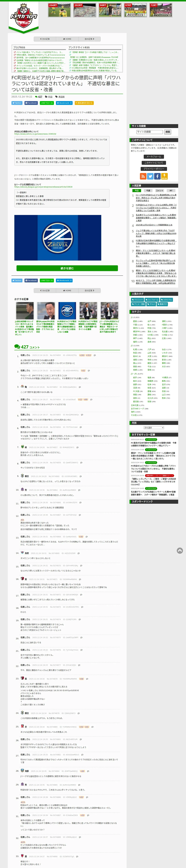This screenshot has height=868, width=186.
Task: Open the このサイトについて button
Action: pos(154,163)
